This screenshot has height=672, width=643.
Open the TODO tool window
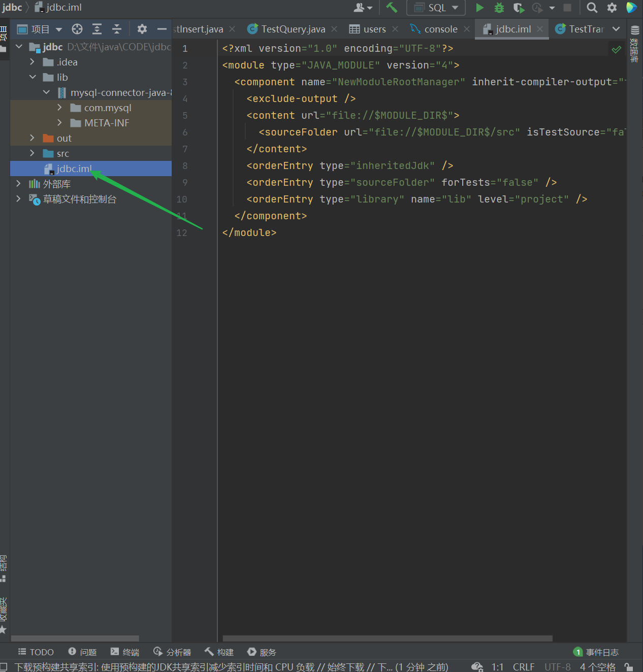point(36,652)
